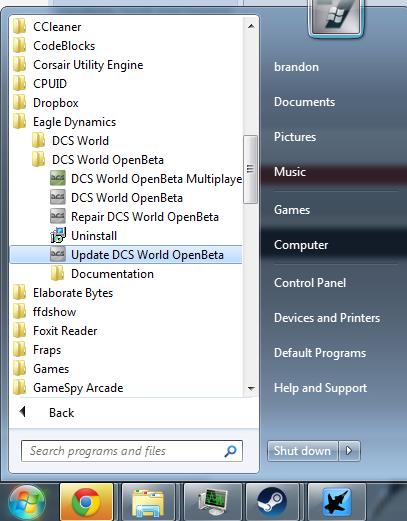Screen dimensions: 407x521
Task: Expand the DCS World folder
Action: [80, 141]
